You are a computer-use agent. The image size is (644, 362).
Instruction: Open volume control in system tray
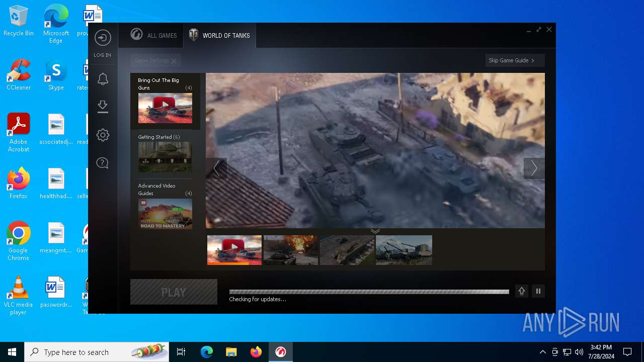click(x=579, y=352)
